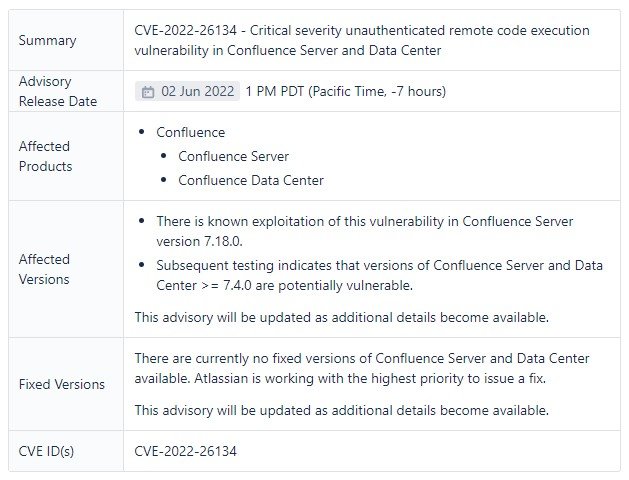Click the no fixed versions available paragraph

click(x=361, y=368)
